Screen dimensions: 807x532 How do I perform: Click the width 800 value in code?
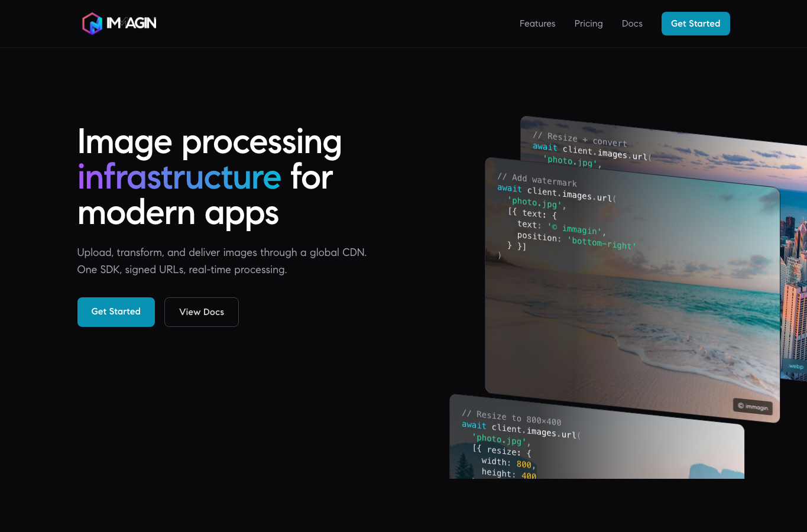click(524, 465)
